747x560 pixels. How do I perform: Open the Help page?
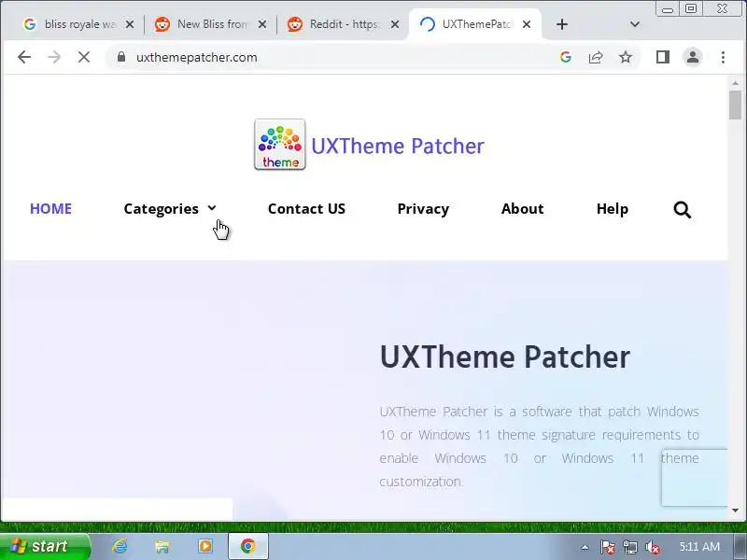613,208
